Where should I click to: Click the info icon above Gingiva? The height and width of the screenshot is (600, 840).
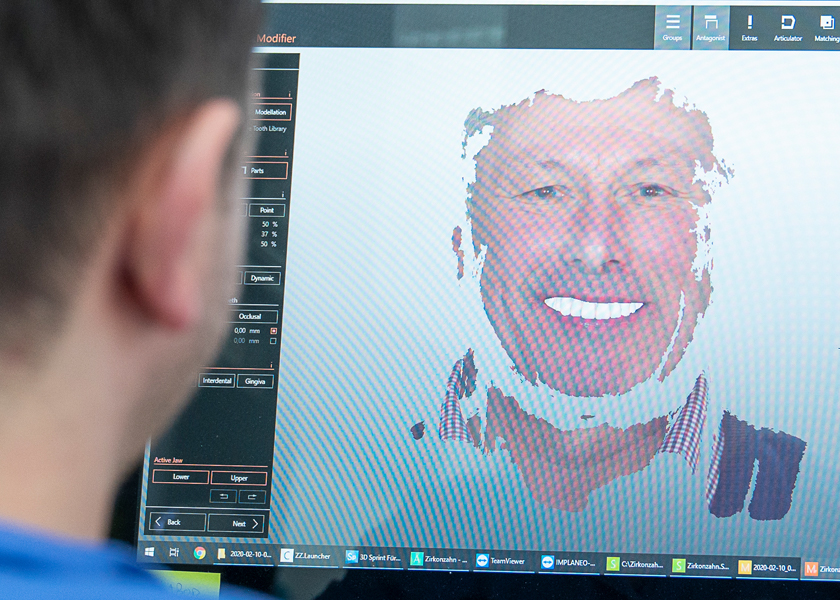[x=272, y=365]
